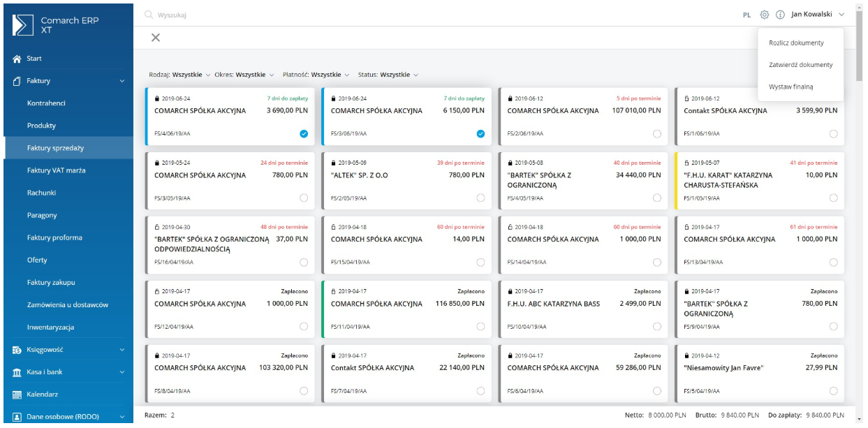The image size is (868, 428).
Task: Select invoice FS/15/04/19/AA circle
Action: pos(480,262)
